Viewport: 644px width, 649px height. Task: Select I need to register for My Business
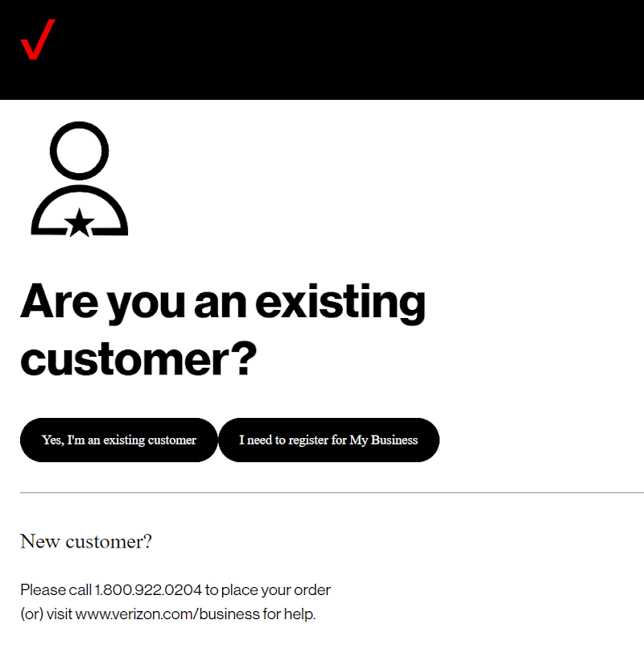pyautogui.click(x=328, y=440)
